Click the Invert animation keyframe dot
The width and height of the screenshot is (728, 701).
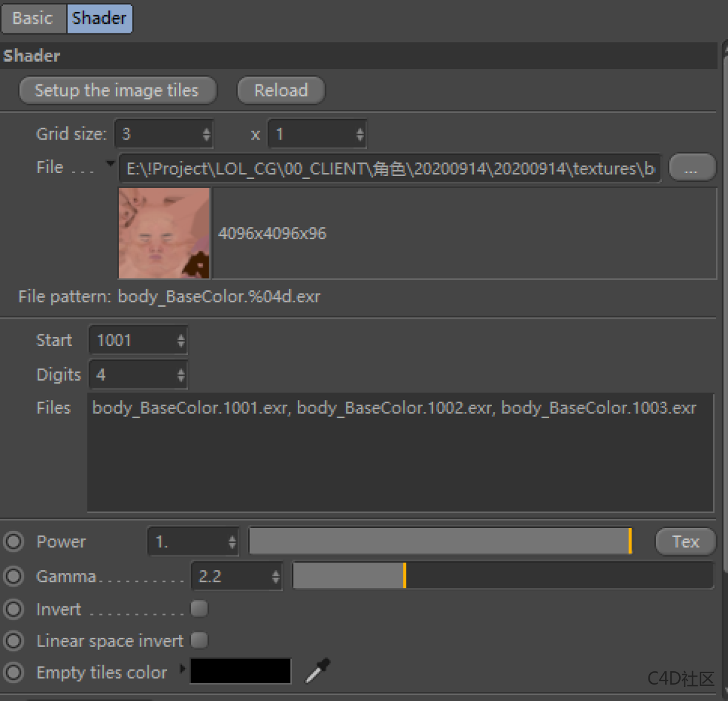[13, 609]
